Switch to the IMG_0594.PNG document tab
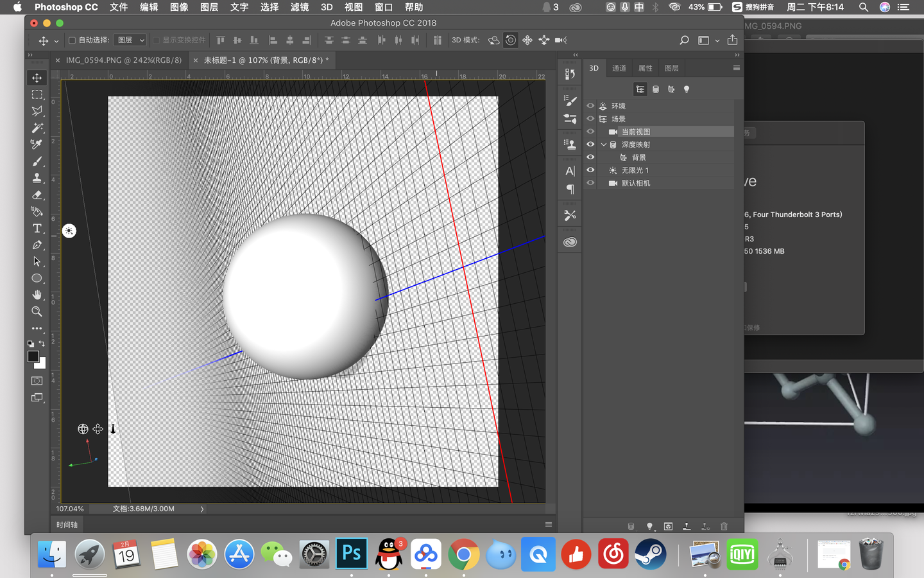924x578 pixels. coord(124,60)
